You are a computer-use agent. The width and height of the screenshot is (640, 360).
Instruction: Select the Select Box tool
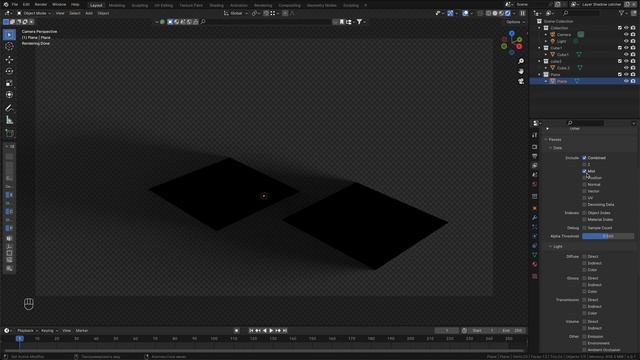tap(9, 35)
